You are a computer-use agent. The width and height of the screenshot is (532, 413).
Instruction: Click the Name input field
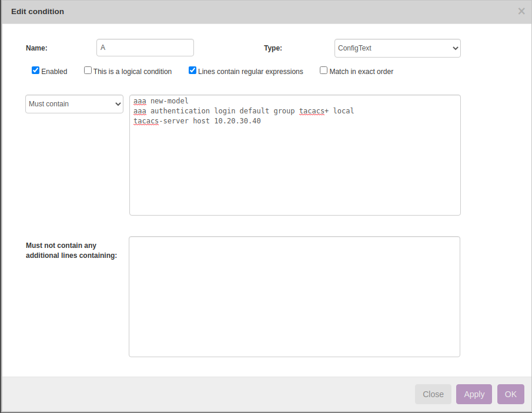[145, 48]
